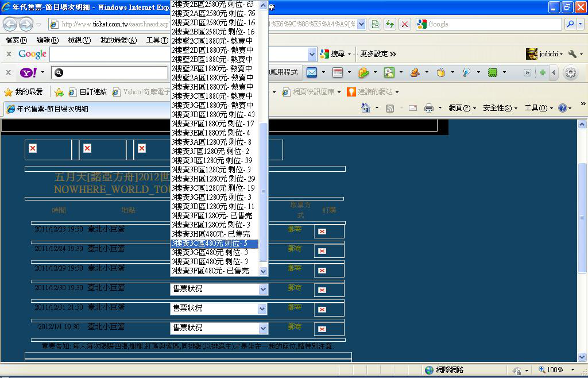This screenshot has width=588, height=378.
Task: Open the 工具(O) command bar dropdown
Action: 539,108
